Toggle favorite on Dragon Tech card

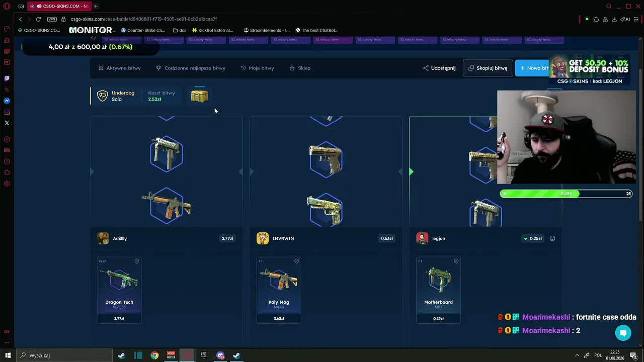click(x=137, y=261)
